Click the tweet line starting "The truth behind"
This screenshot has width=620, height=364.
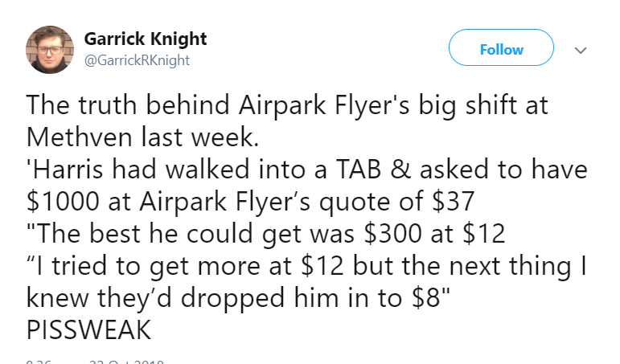287,106
